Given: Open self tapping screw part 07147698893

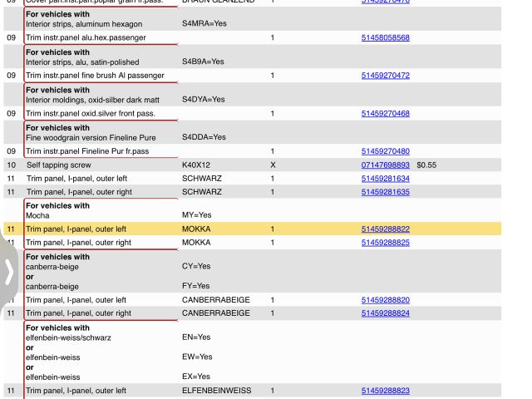Looking at the screenshot, I should point(385,165).
